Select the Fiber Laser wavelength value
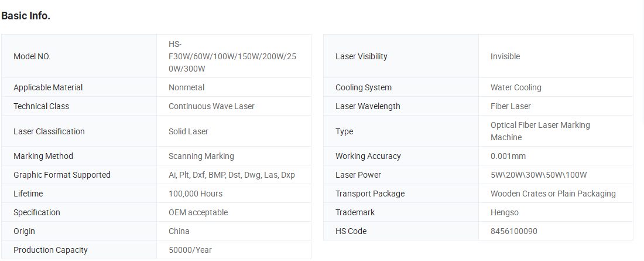The image size is (644, 261). pyautogui.click(x=511, y=106)
